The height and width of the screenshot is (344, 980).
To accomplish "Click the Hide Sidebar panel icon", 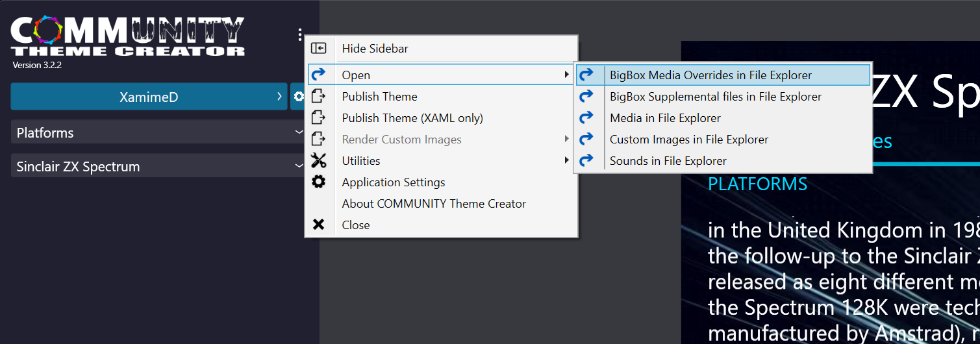I will (318, 48).
